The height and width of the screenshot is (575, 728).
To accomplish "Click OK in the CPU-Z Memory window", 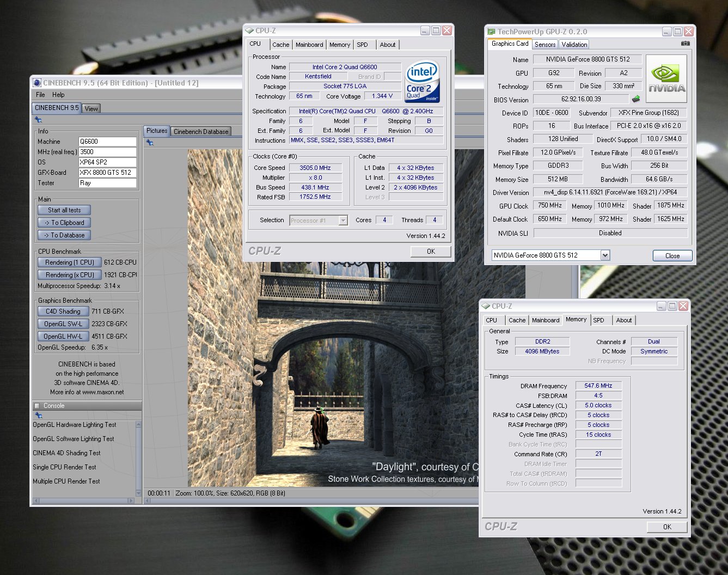I will pyautogui.click(x=667, y=527).
